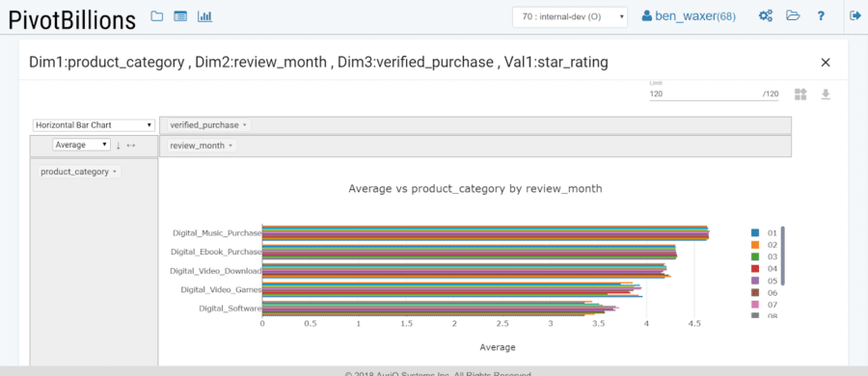Open the settings gears icon
The height and width of the screenshot is (376, 868).
pos(766,16)
